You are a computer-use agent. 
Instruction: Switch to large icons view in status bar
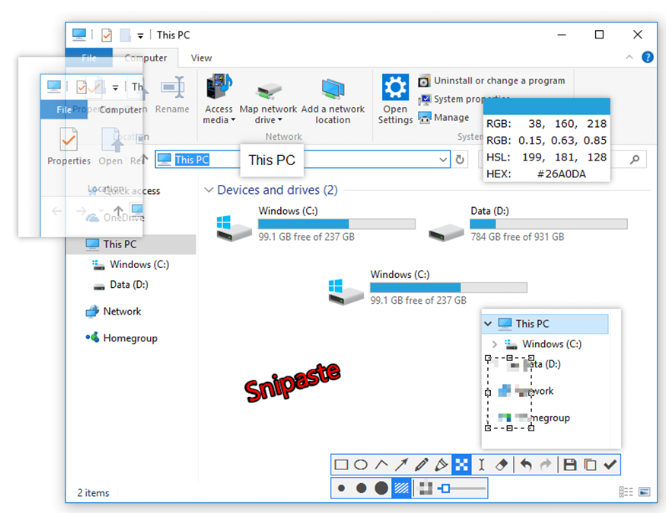click(644, 492)
